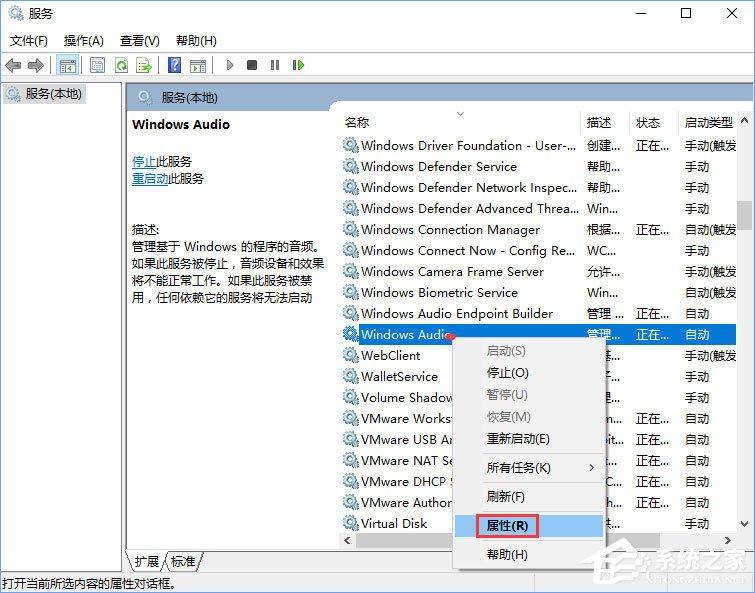
Task: Expand 所有任务(K) submenu
Action: pos(529,467)
